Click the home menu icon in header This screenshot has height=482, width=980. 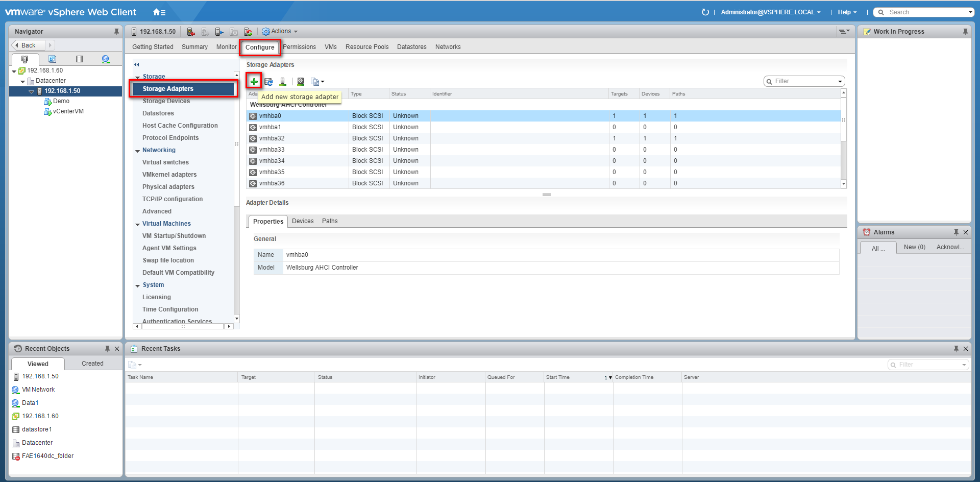pyautogui.click(x=159, y=12)
